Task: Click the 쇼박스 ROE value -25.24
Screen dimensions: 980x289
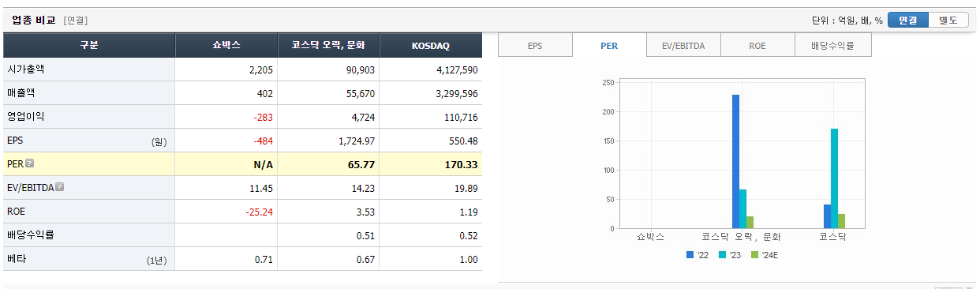Action: (259, 212)
